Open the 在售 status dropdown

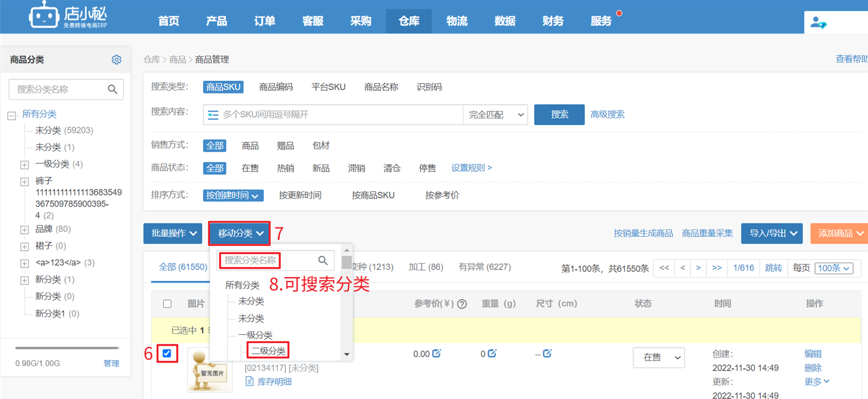(658, 358)
